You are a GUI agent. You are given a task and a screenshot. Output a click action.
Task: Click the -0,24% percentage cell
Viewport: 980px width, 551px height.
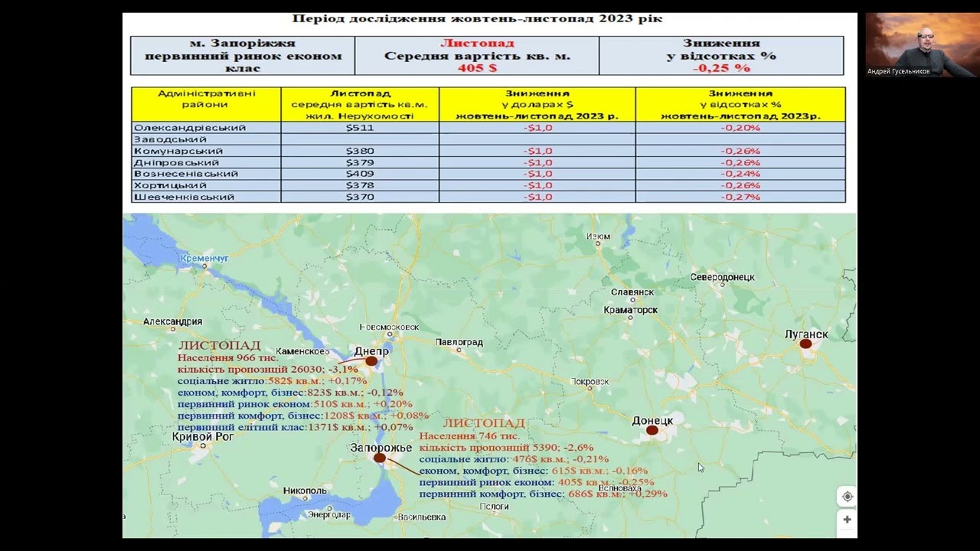tap(740, 174)
